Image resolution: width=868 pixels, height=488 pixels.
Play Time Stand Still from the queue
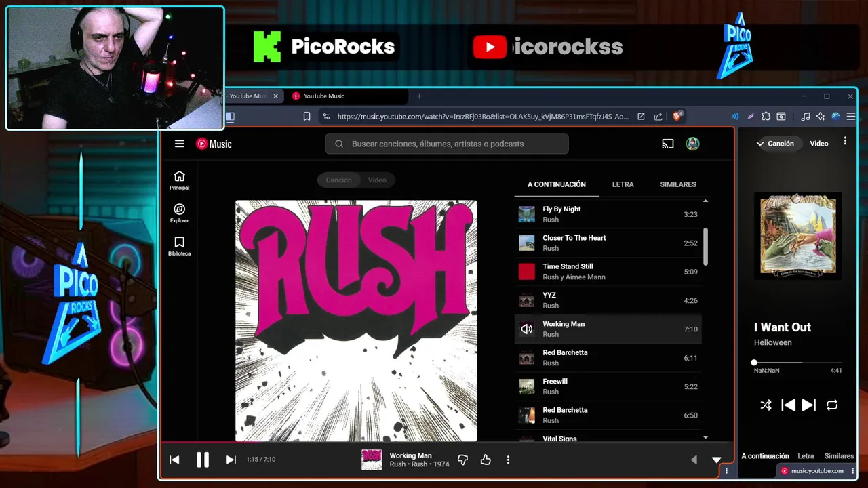(x=608, y=272)
